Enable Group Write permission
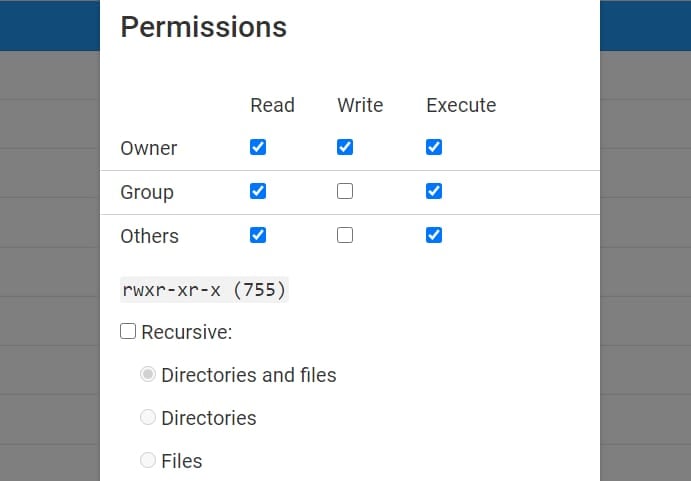691x481 pixels. click(x=345, y=191)
